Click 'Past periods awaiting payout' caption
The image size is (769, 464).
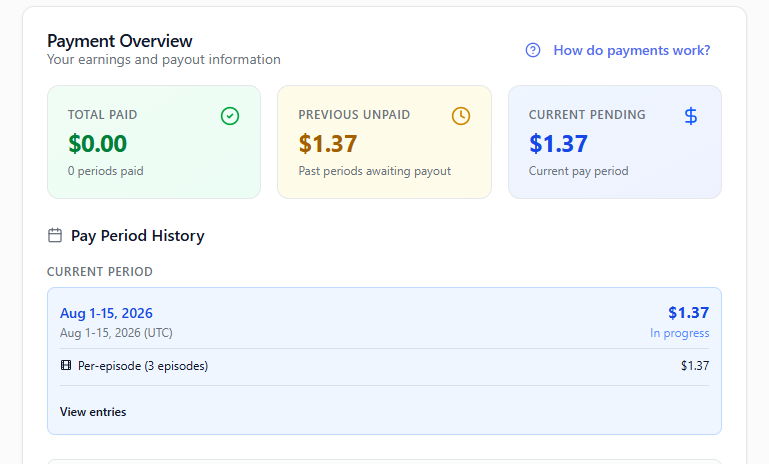(x=375, y=171)
